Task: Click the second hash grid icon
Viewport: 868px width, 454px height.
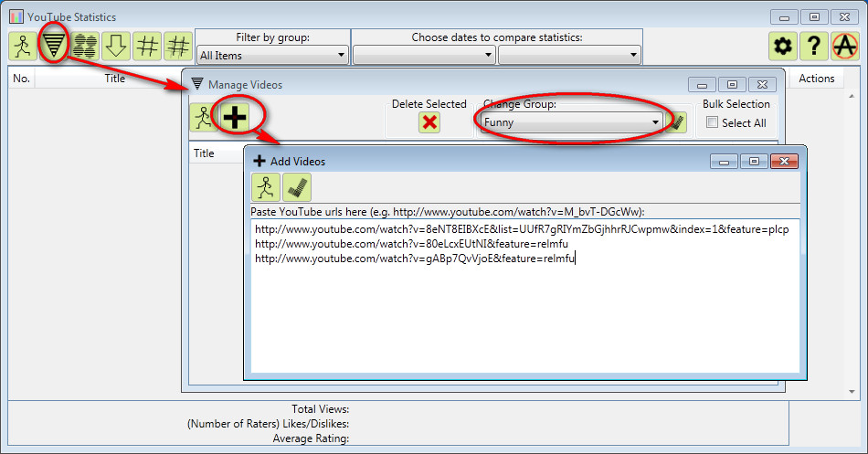Action: coord(177,46)
